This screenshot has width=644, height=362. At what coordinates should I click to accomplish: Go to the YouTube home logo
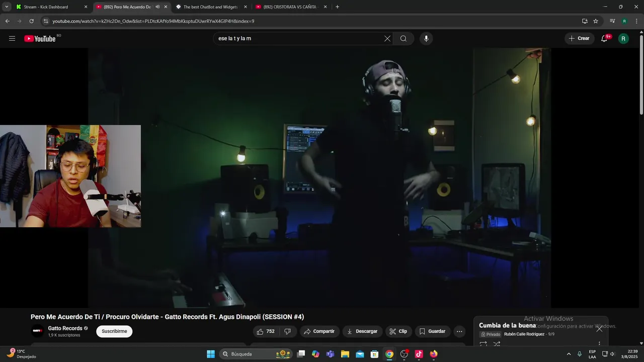(x=40, y=39)
